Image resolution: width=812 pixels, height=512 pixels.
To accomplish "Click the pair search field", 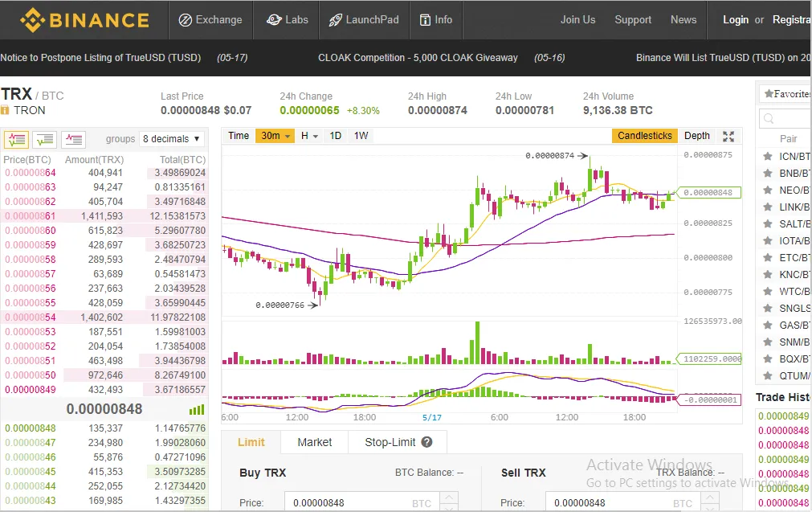I will tap(785, 119).
